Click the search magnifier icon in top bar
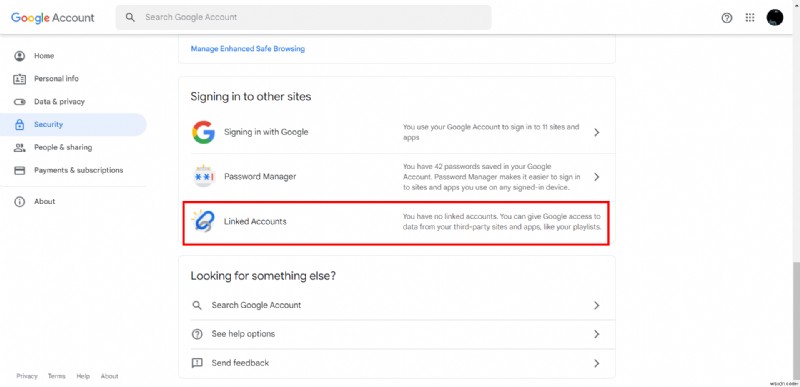 coord(131,17)
